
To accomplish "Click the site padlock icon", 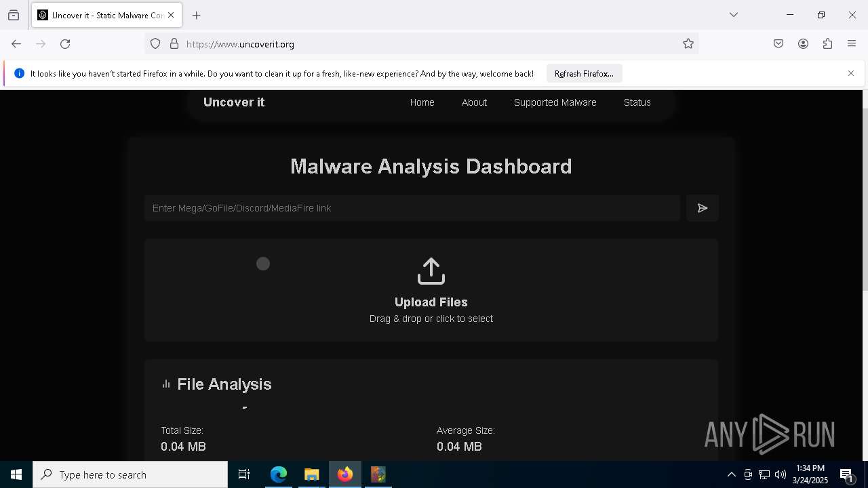I will click(x=174, y=44).
